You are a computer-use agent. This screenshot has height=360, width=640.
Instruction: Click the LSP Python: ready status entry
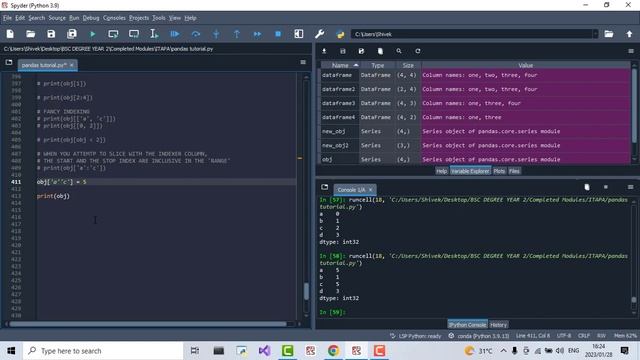pyautogui.click(x=416, y=336)
